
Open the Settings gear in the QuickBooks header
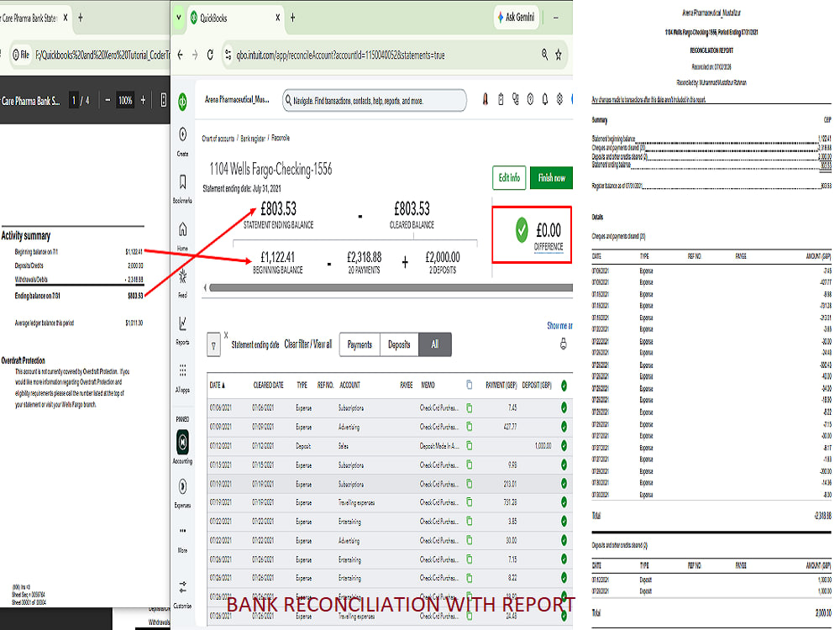559,100
